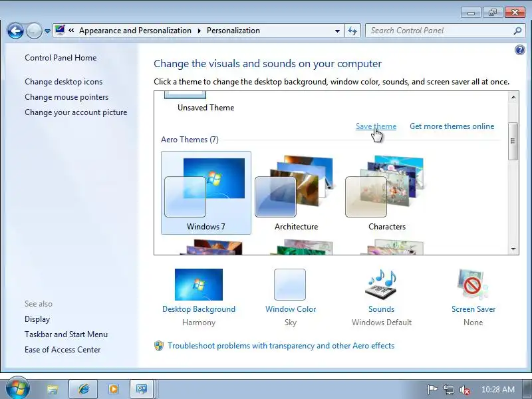This screenshot has width=532, height=399.
Task: Minimize the Personalization window
Action: (471, 13)
